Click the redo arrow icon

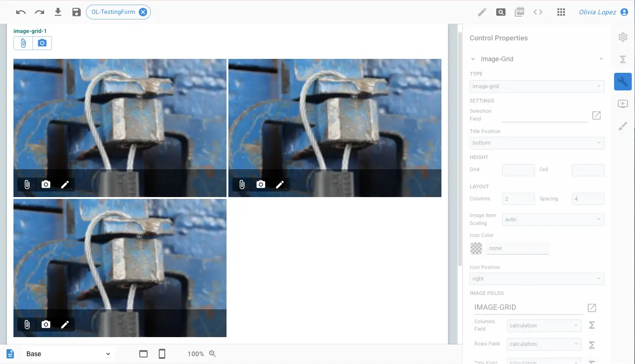click(39, 12)
